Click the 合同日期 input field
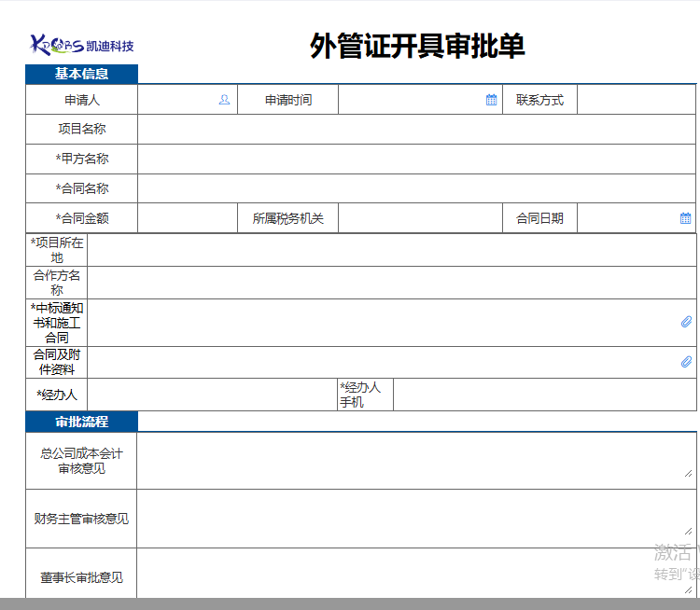700x610 pixels. (x=637, y=218)
